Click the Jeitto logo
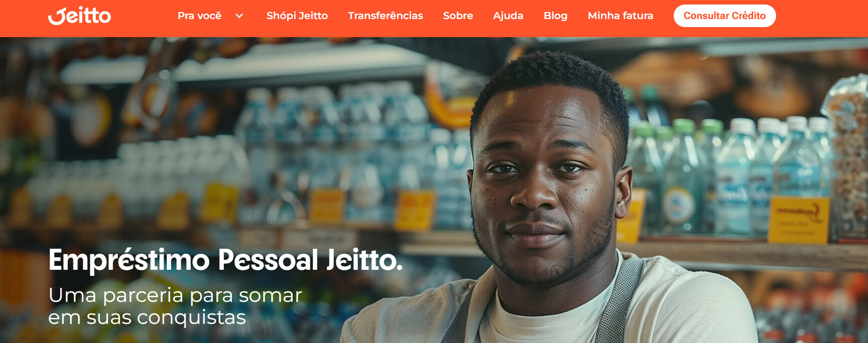The image size is (868, 343). 79,16
